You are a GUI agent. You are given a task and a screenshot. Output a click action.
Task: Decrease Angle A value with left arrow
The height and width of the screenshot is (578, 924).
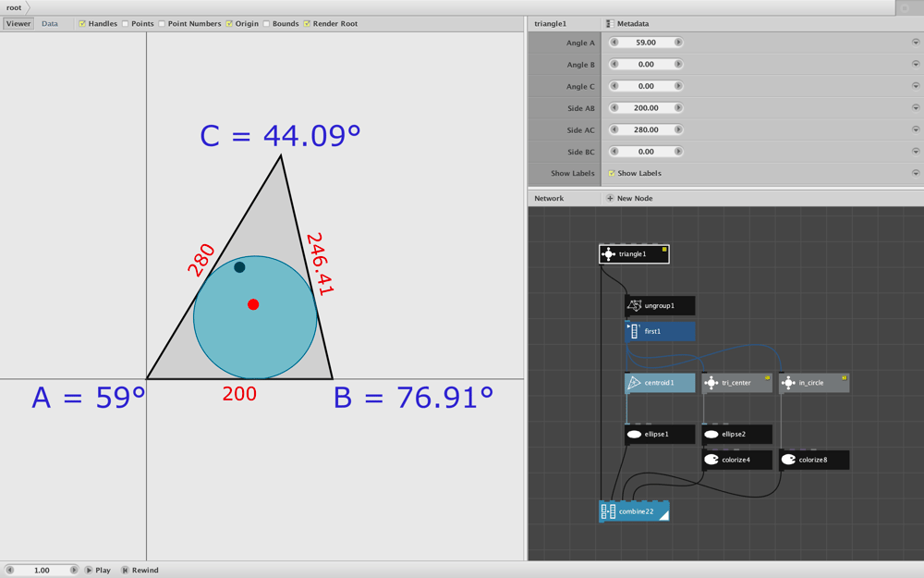pyautogui.click(x=614, y=43)
